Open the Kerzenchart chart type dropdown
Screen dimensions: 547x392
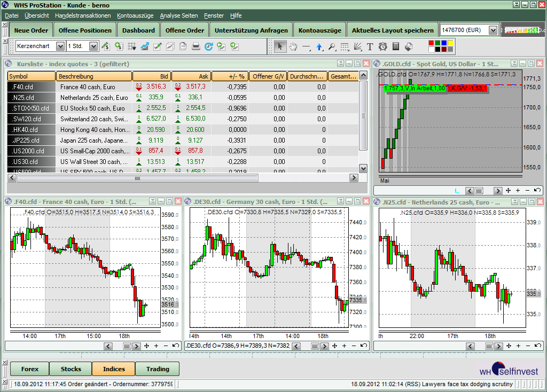[x=60, y=46]
